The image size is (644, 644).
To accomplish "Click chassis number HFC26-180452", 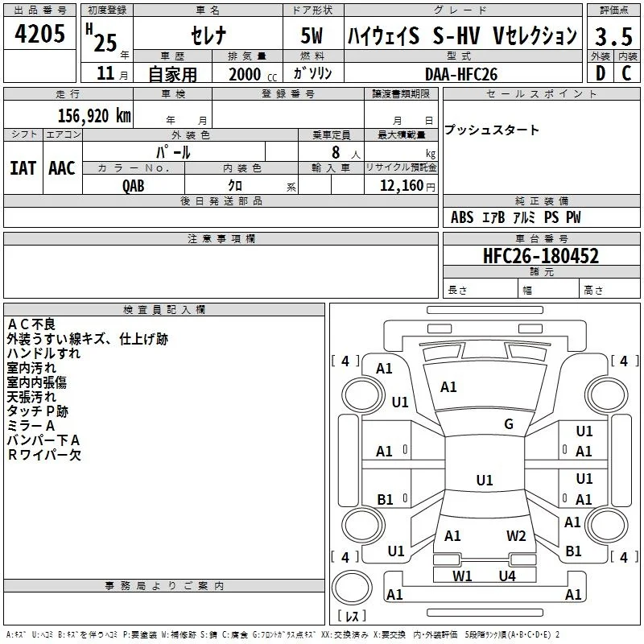I will 541,256.
